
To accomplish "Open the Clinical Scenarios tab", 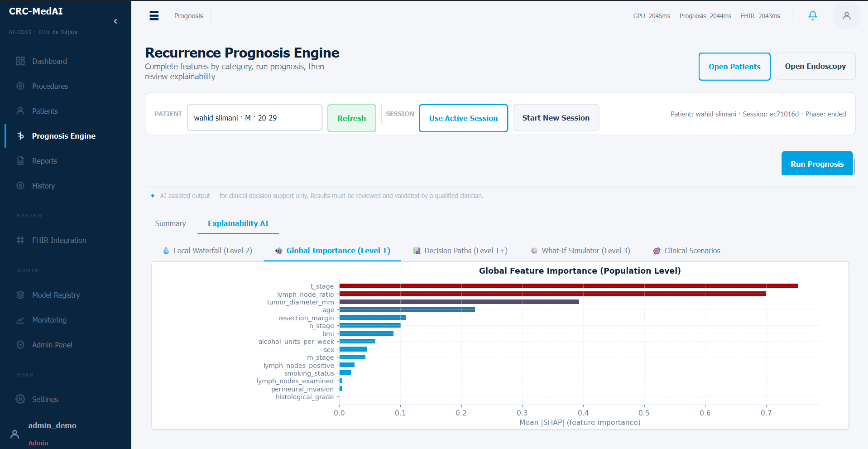I will pyautogui.click(x=686, y=251).
